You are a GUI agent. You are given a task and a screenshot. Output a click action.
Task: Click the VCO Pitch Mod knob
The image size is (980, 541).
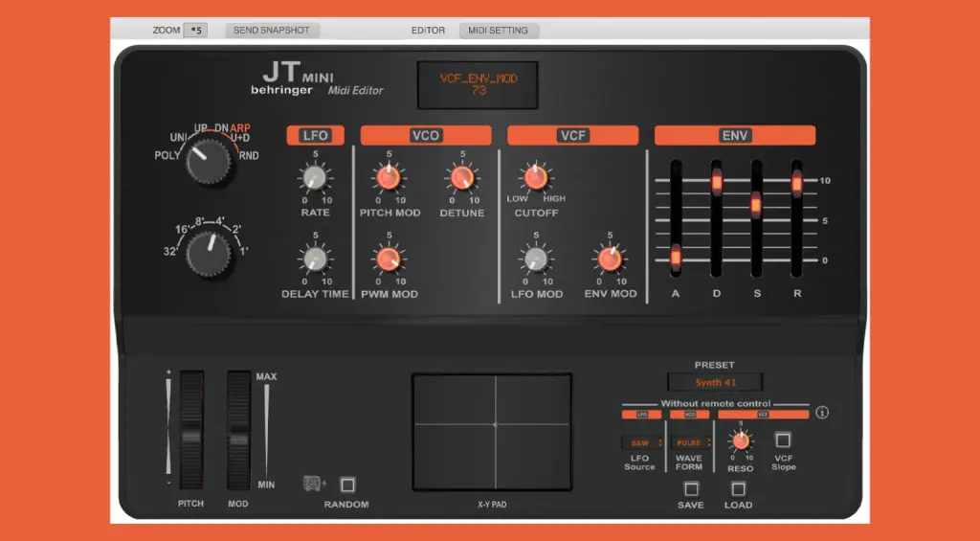click(388, 177)
